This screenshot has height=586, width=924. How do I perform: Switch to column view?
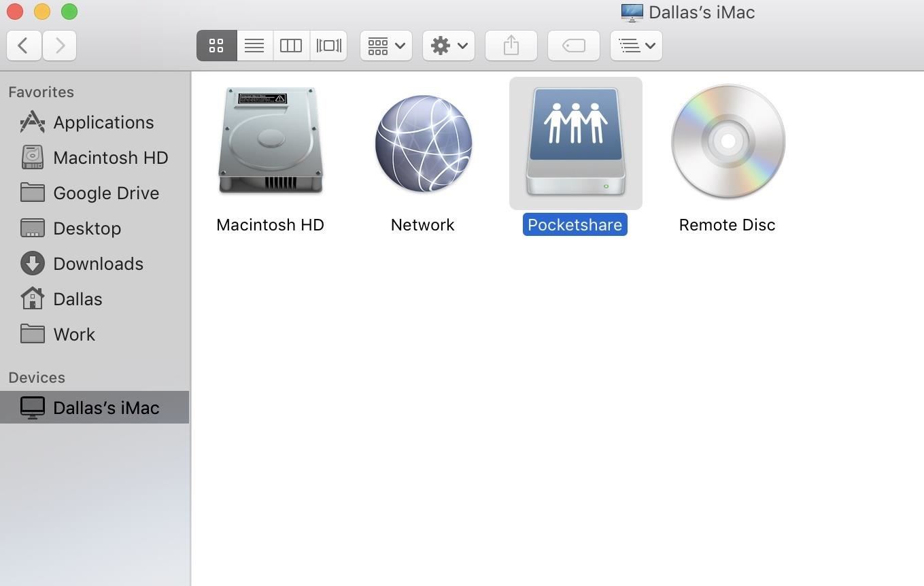[x=291, y=46]
